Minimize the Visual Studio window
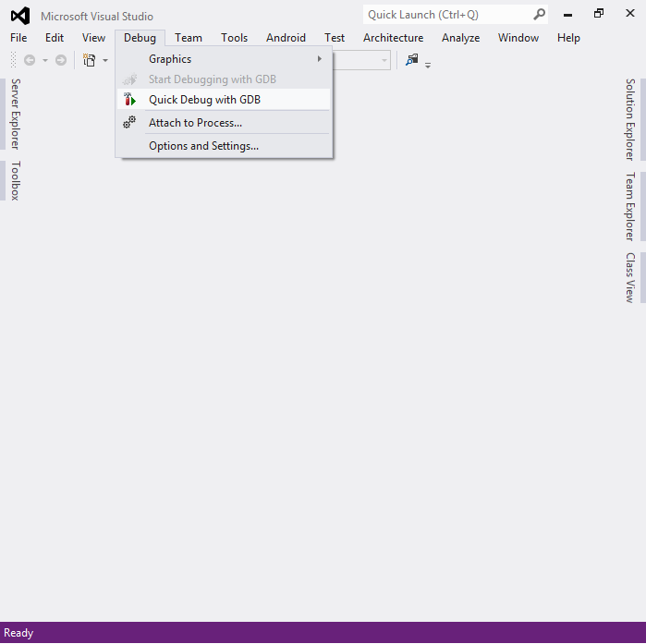Screen dimensions: 646x644 567,15
